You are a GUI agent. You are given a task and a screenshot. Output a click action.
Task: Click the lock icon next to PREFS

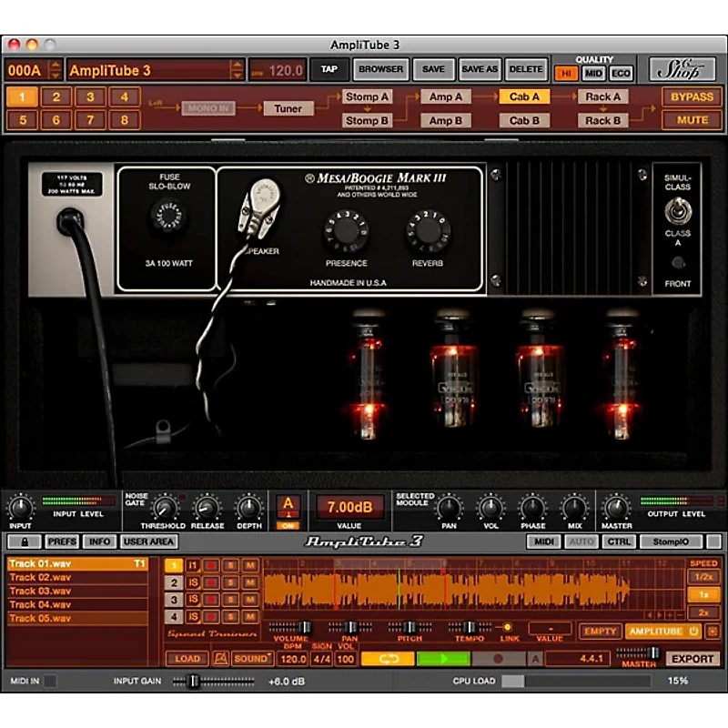tap(26, 541)
